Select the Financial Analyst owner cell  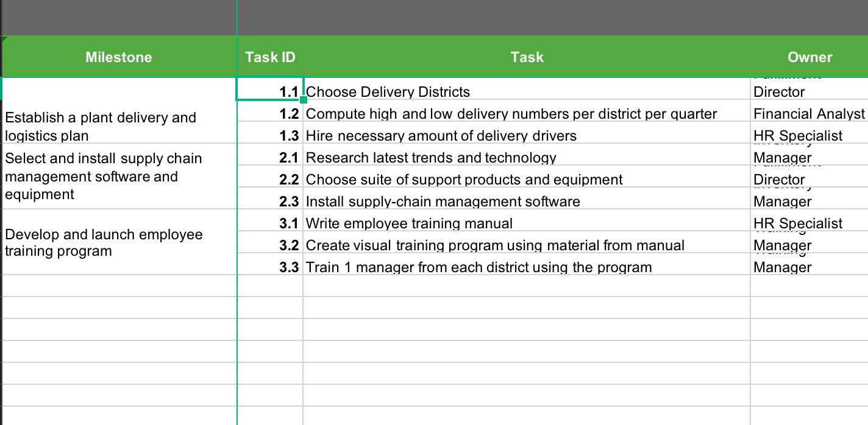[x=809, y=114]
